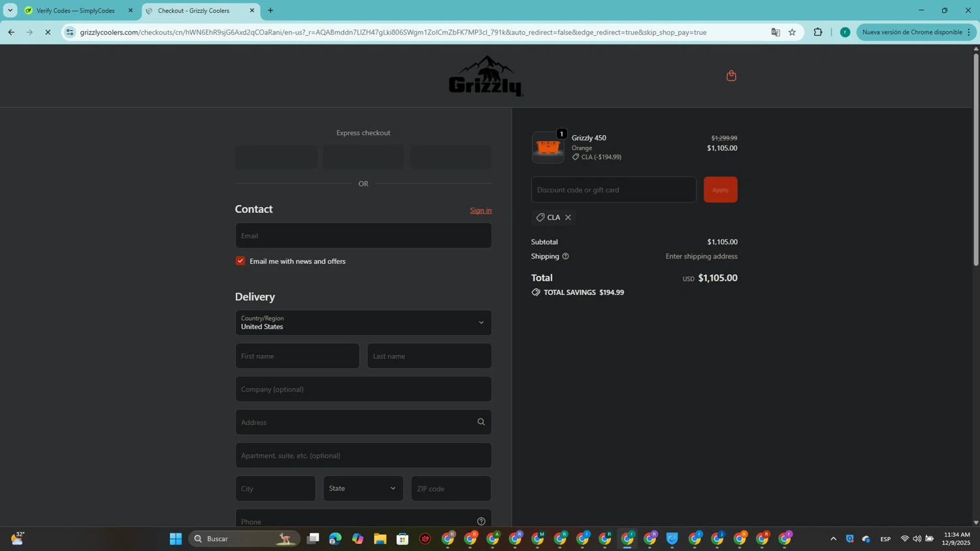Go back with the browser back arrow
Screen dimensions: 980x551
(11, 32)
